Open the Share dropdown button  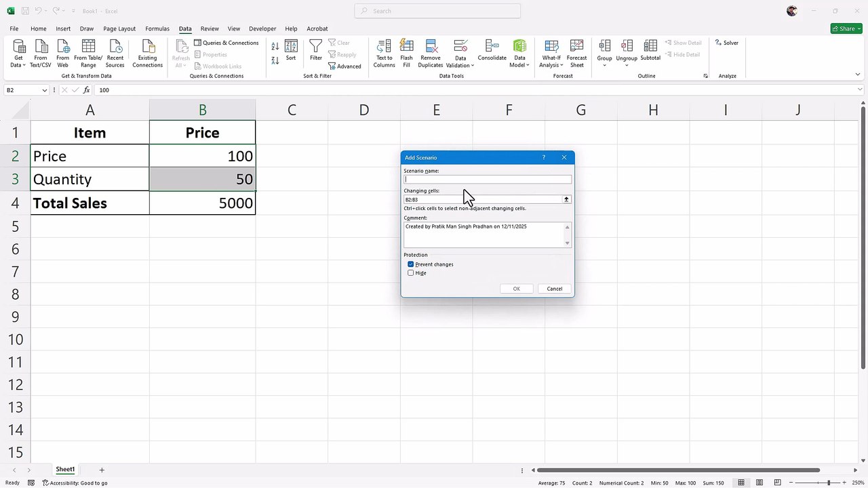(x=846, y=28)
